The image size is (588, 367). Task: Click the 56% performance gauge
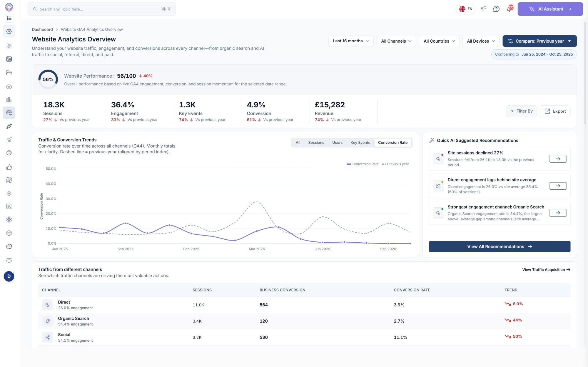[48, 79]
